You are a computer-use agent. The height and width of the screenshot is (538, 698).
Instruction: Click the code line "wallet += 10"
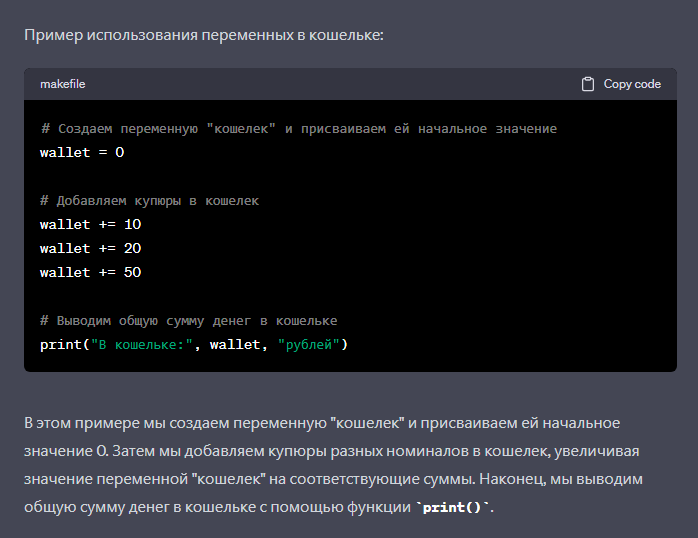point(90,224)
